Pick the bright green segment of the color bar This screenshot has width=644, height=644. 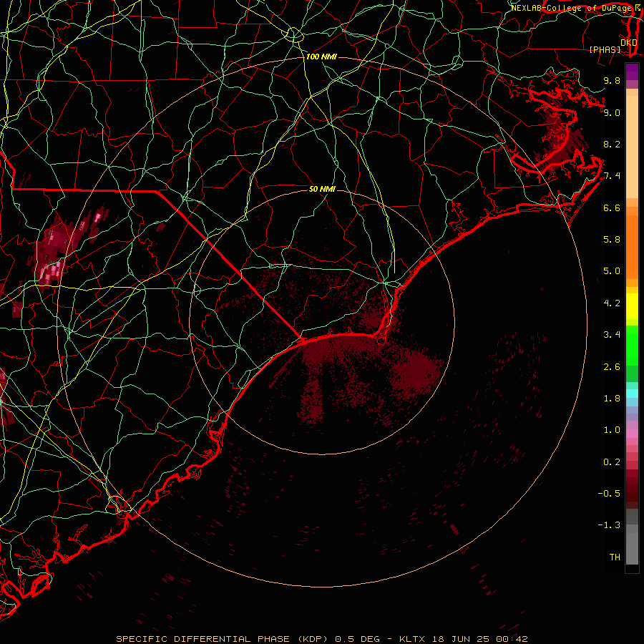click(632, 346)
